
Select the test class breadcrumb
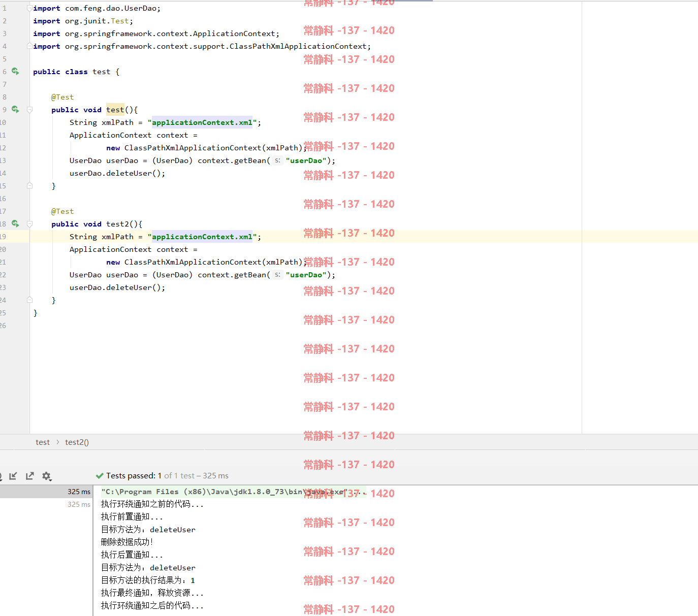pyautogui.click(x=43, y=442)
